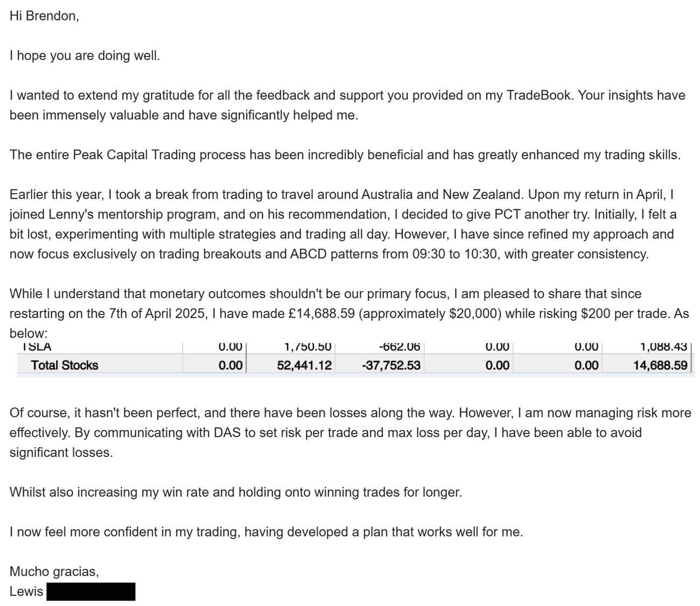The height and width of the screenshot is (606, 700).
Task: Click the -37,752.53 table cell
Action: coord(391,365)
